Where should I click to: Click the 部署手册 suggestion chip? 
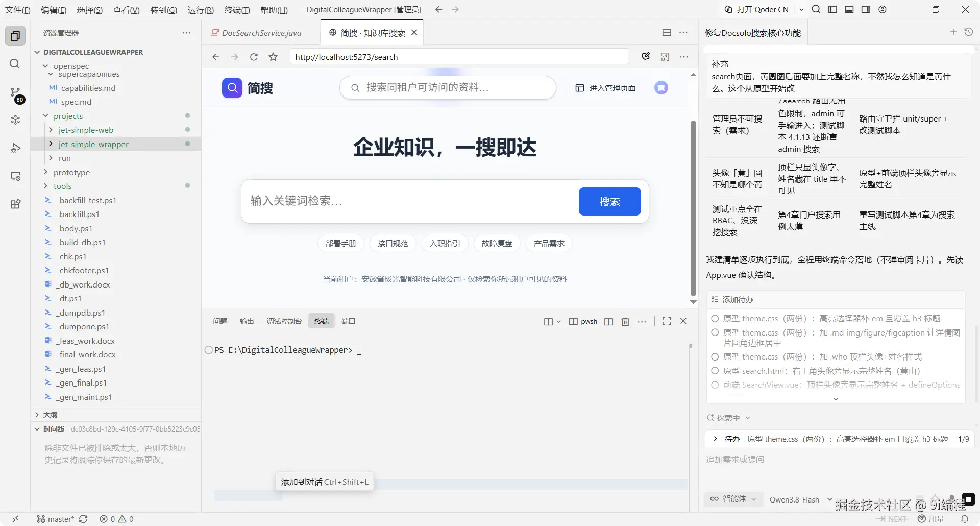click(340, 244)
